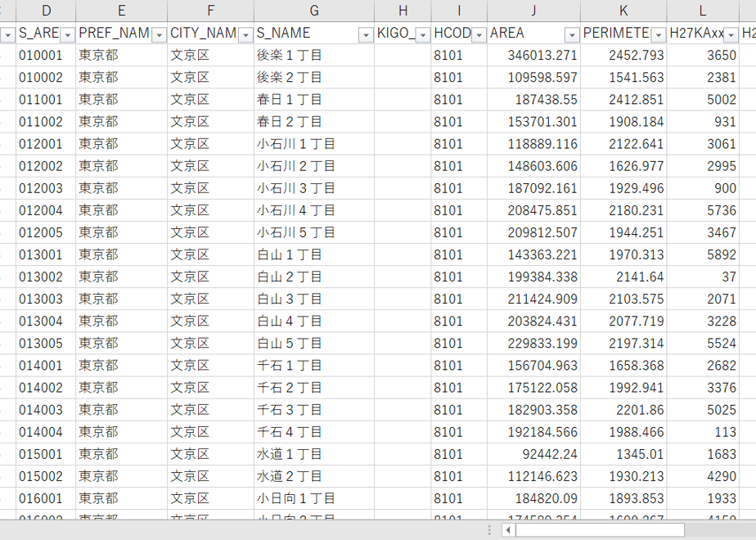Viewport: 756px width, 540px height.
Task: Open the AREA column filter dropdown
Action: [572, 34]
